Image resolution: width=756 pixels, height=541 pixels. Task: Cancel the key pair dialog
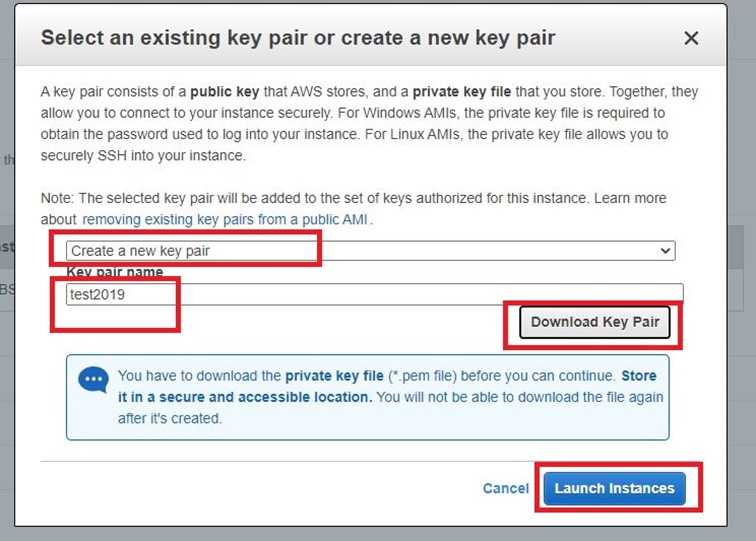(506, 488)
